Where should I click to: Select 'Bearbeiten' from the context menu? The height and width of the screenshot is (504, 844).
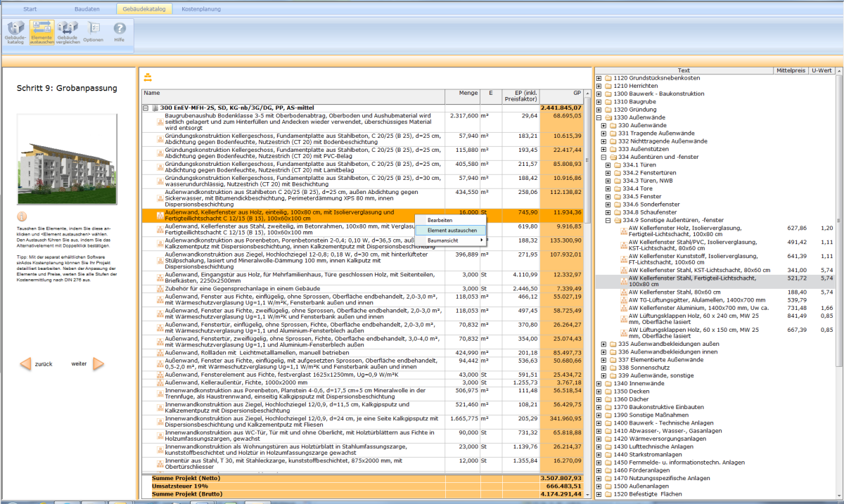(440, 220)
